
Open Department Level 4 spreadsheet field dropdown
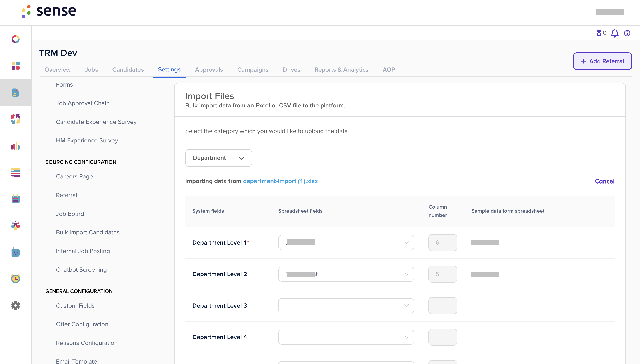pyautogui.click(x=346, y=337)
